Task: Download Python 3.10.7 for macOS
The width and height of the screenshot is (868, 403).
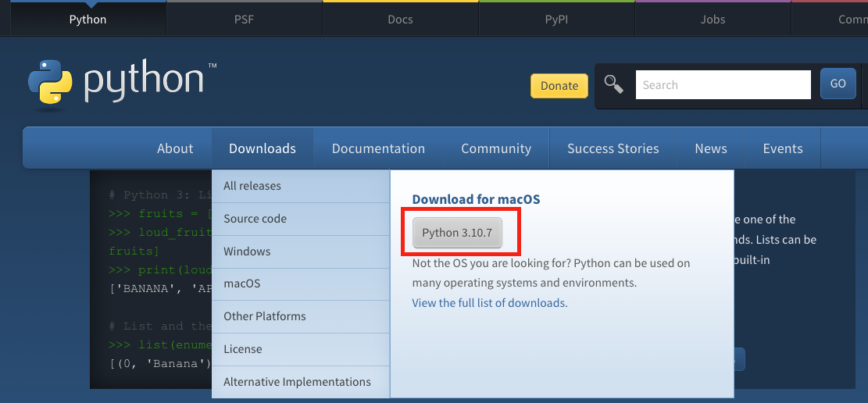Action: point(457,233)
